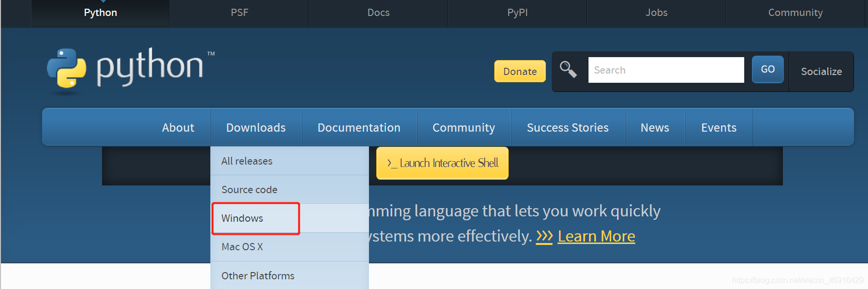
Task: Go to the Jobs top tab
Action: (656, 13)
